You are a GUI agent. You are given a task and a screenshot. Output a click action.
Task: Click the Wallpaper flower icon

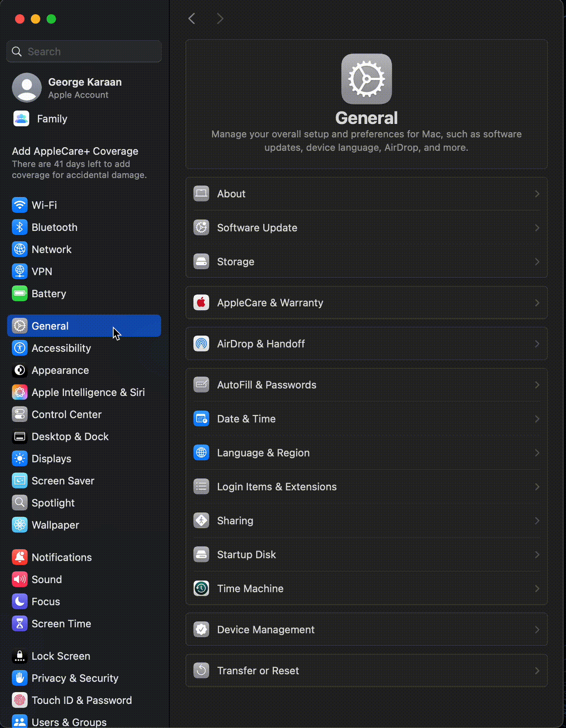(19, 525)
